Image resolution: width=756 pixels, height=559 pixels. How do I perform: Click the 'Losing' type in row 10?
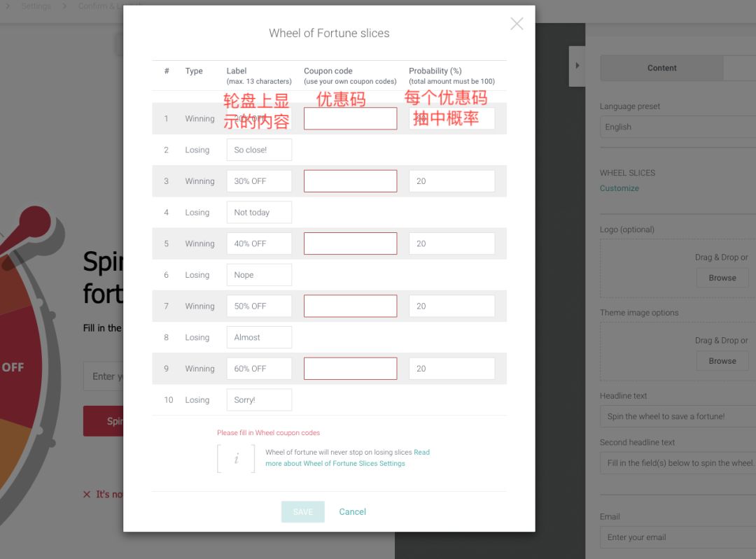point(197,400)
